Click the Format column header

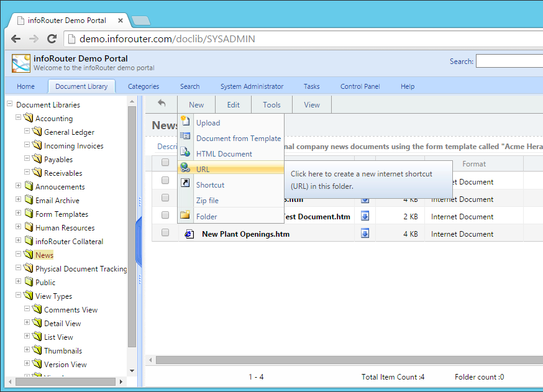(x=474, y=164)
